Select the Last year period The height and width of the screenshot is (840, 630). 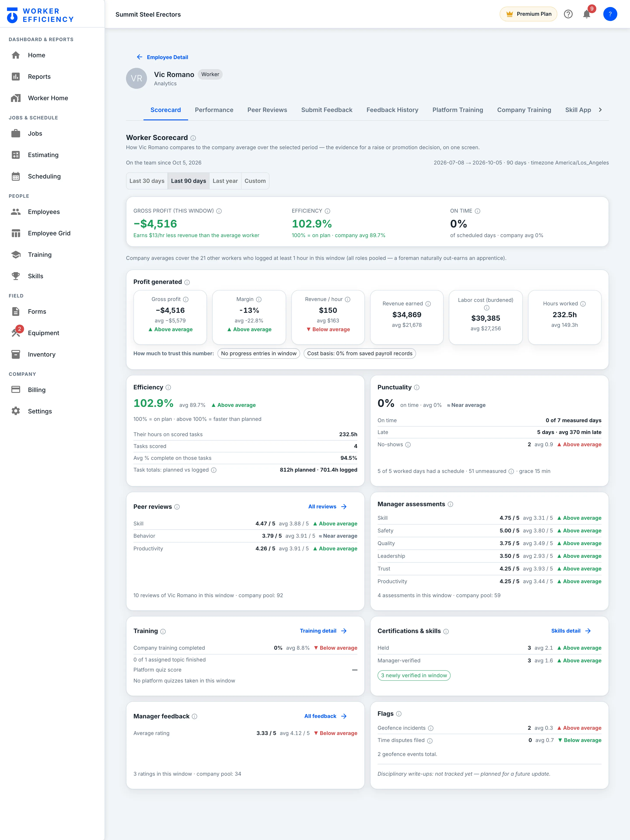point(225,181)
